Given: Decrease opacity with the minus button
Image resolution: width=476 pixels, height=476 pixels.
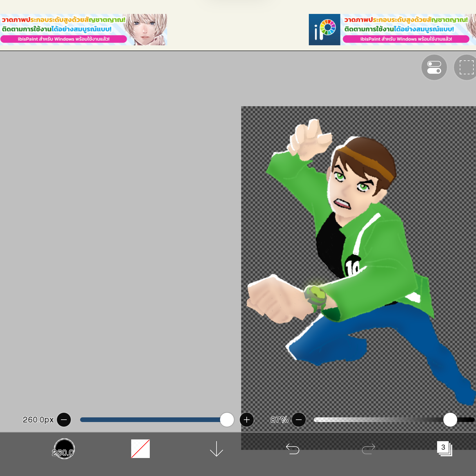Looking at the screenshot, I should point(299,420).
